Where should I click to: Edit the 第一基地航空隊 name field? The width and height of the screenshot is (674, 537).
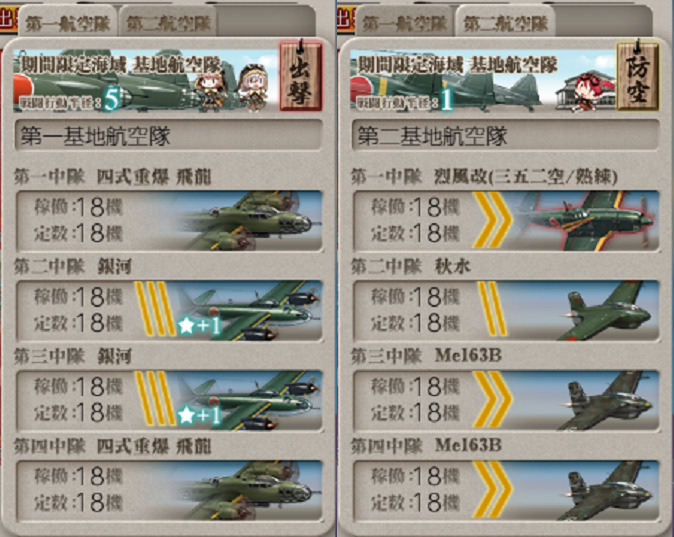[168, 135]
